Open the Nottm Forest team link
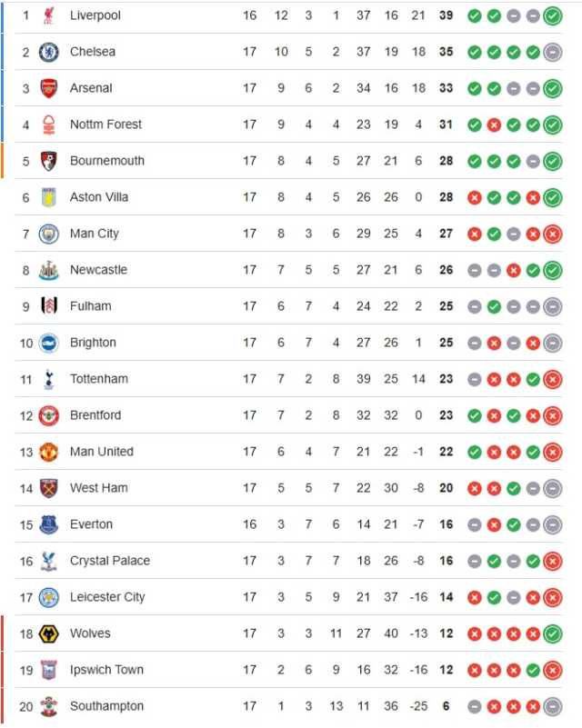The image size is (582, 728). click(105, 125)
